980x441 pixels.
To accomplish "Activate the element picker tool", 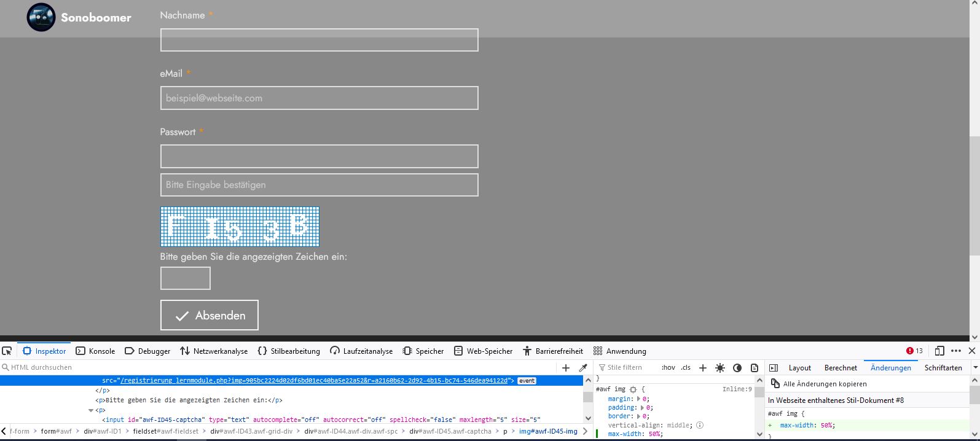I will (x=7, y=351).
